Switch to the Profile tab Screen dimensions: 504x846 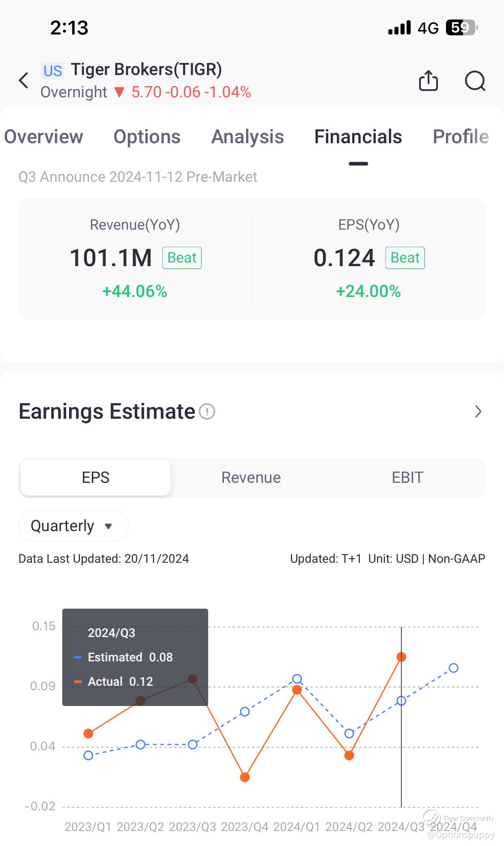click(461, 137)
